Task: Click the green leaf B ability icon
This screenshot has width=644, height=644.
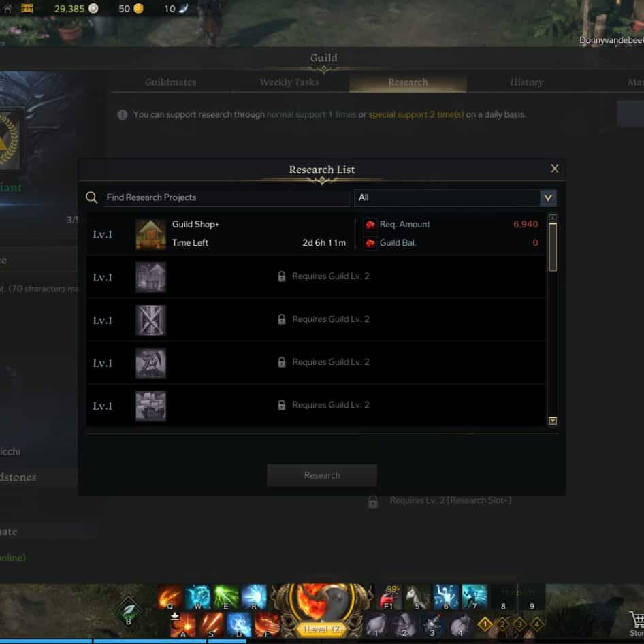Action: point(128,611)
